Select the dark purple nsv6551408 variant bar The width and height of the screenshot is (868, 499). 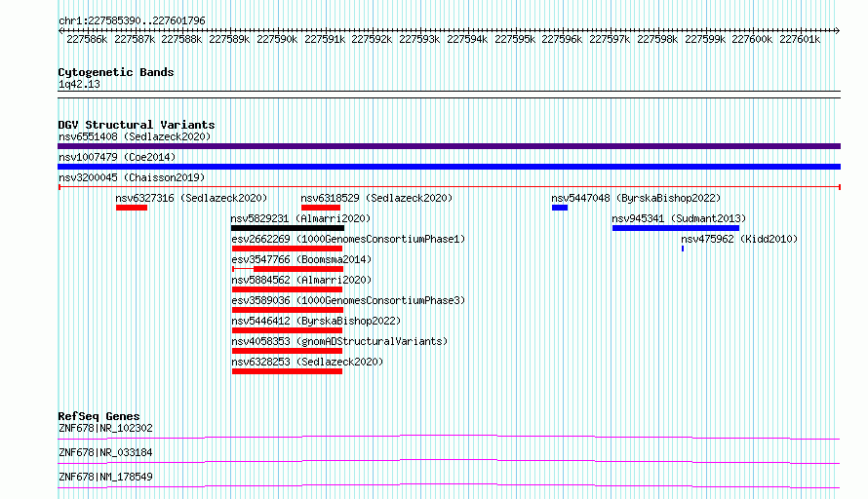pyautogui.click(x=449, y=146)
